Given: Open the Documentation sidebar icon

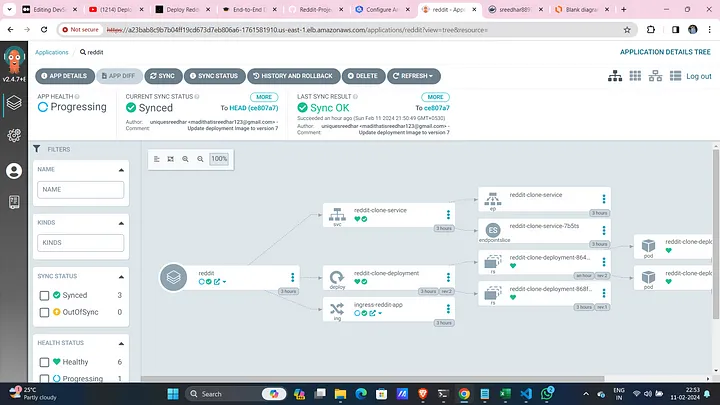Looking at the screenshot, I should (x=14, y=202).
